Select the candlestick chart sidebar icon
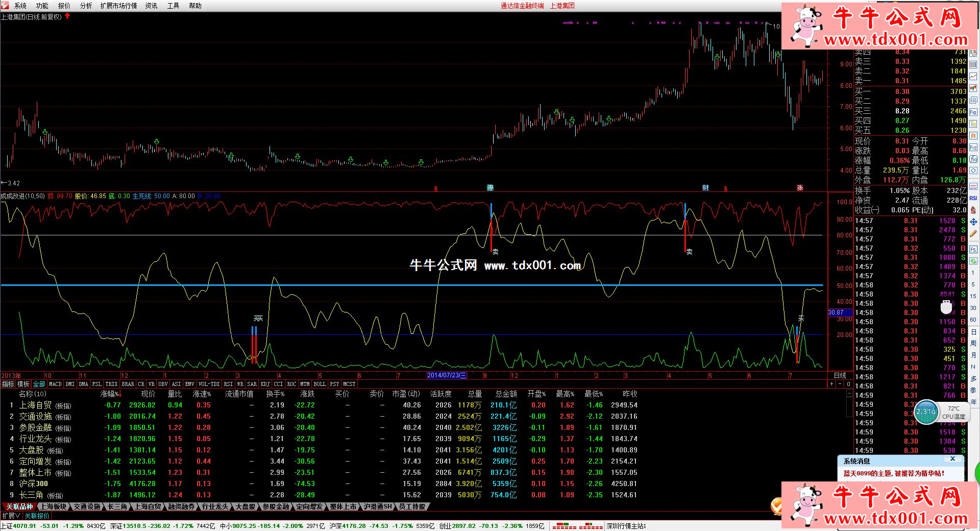Image resolution: width=980 pixels, height=531 pixels. [x=973, y=88]
